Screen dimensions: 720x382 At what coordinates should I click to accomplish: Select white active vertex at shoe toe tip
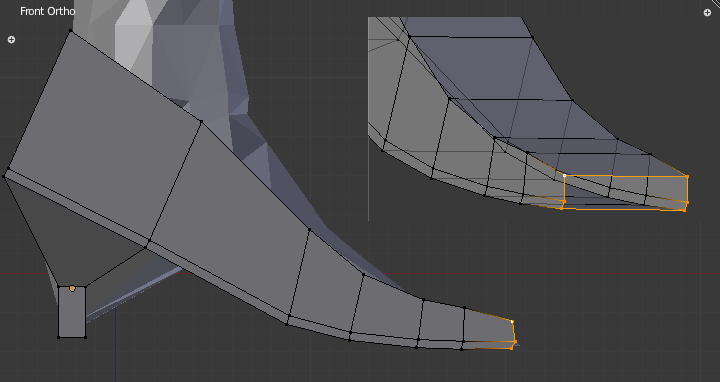pos(512,321)
